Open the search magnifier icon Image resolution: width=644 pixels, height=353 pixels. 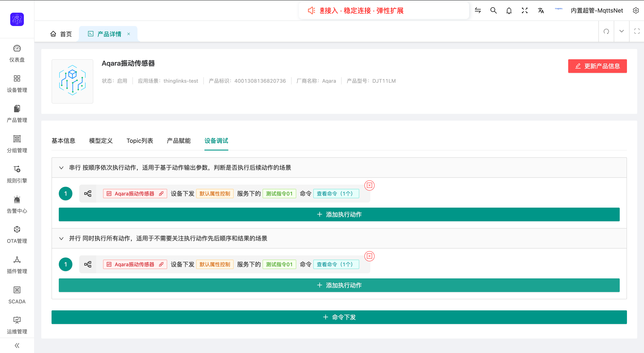click(x=493, y=10)
